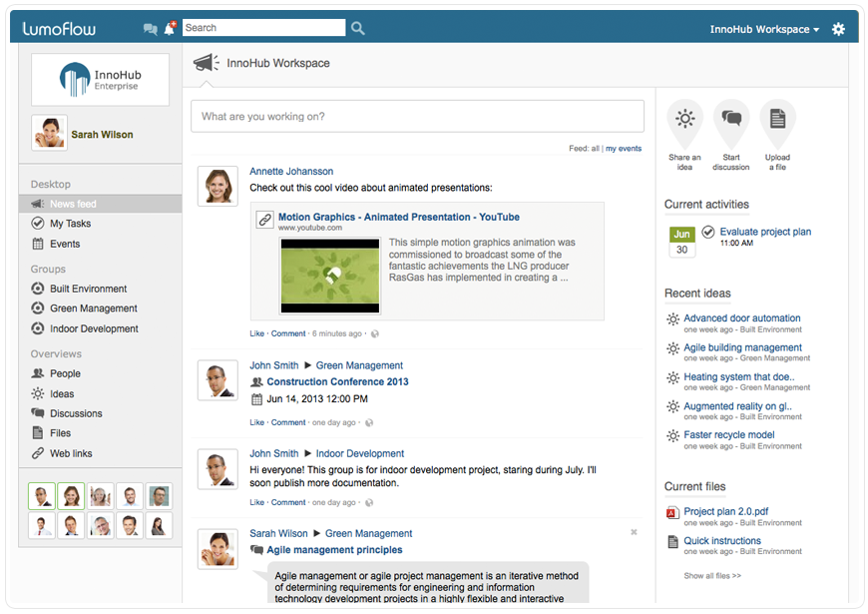Open the InnoHub Workspace dropdown
This screenshot has width=868, height=614.
click(763, 29)
